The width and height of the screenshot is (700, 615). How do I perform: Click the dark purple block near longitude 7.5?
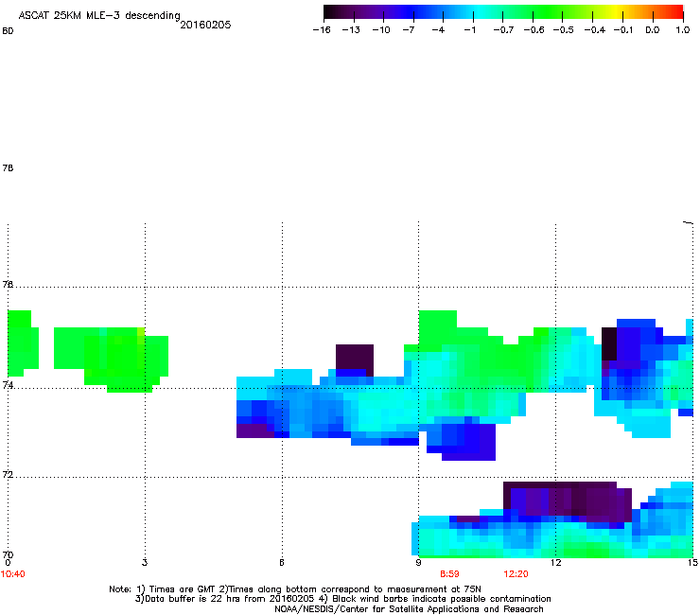click(x=355, y=357)
